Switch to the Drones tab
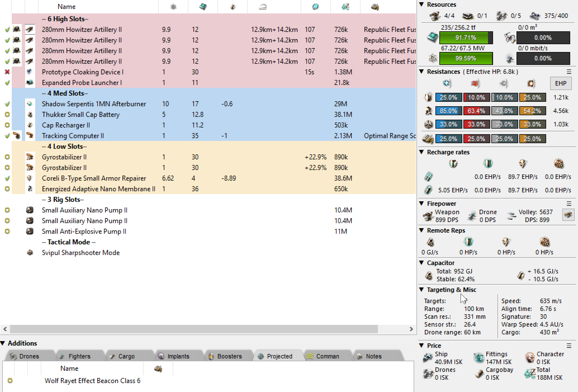Screen dimensions: 578x392 [x=29, y=356]
